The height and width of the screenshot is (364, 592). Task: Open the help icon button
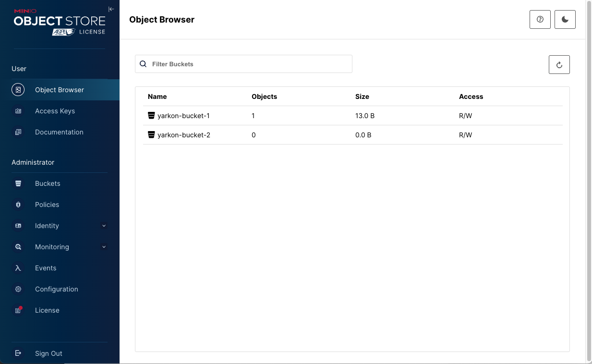coord(540,20)
